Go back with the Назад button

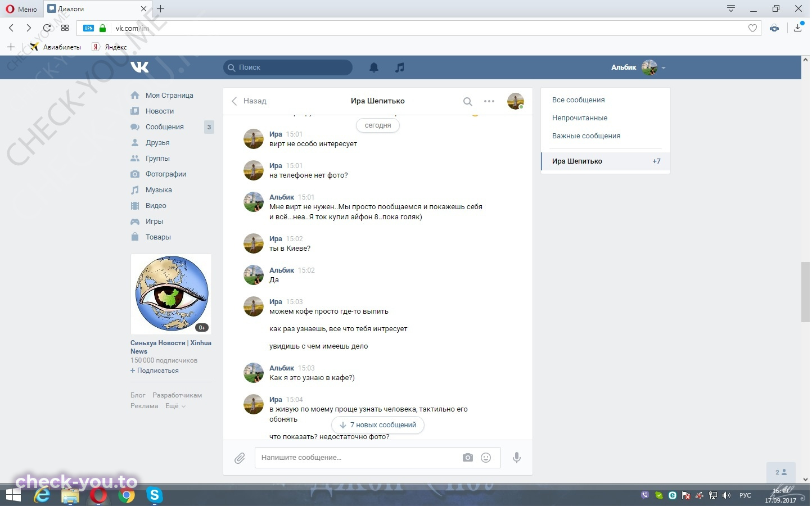click(249, 101)
